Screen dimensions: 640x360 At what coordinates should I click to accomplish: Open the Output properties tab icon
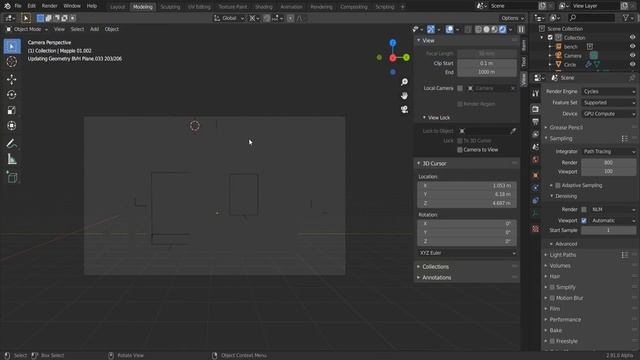tap(536, 122)
